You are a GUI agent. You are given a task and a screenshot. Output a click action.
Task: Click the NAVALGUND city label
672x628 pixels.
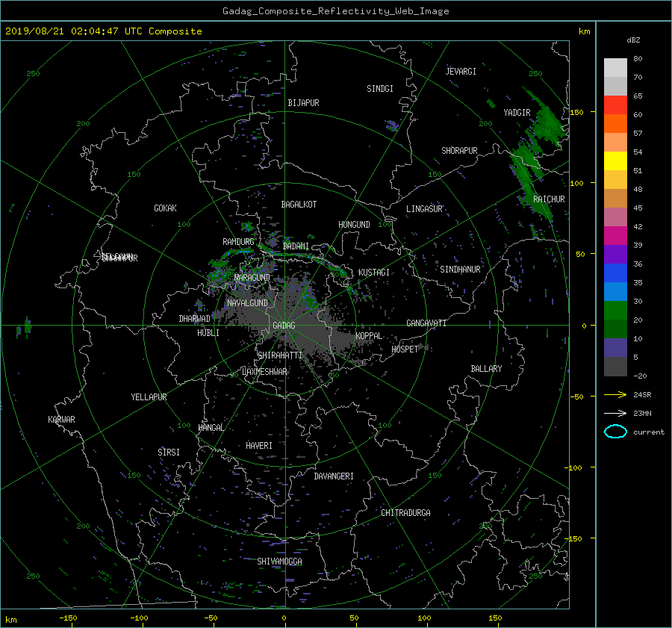(247, 303)
